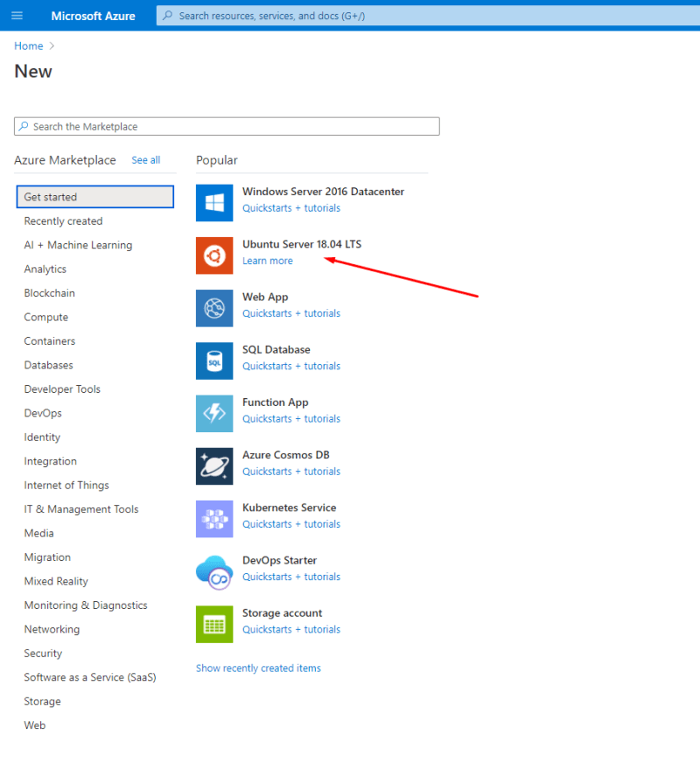Click the top search bar magnifier icon
Image resolution: width=700 pixels, height=777 pixels.
point(168,16)
